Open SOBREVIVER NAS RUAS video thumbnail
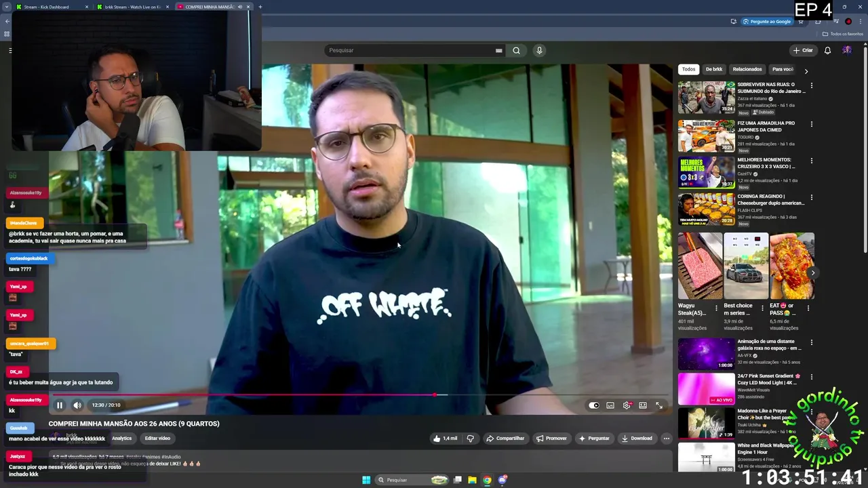Viewport: 868px width, 488px height. (706, 98)
